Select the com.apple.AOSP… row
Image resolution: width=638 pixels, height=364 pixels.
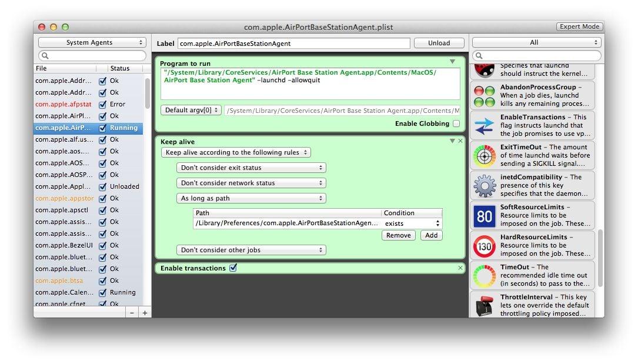88,175
